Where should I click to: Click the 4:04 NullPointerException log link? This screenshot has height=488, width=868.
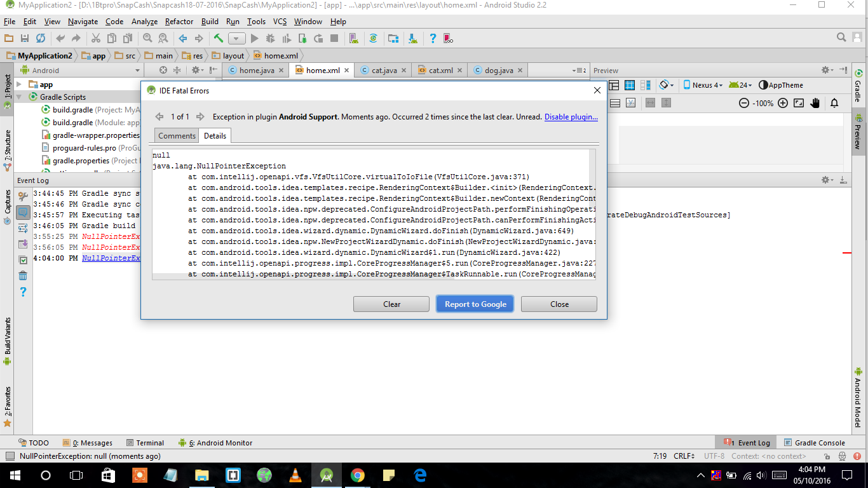111,258
